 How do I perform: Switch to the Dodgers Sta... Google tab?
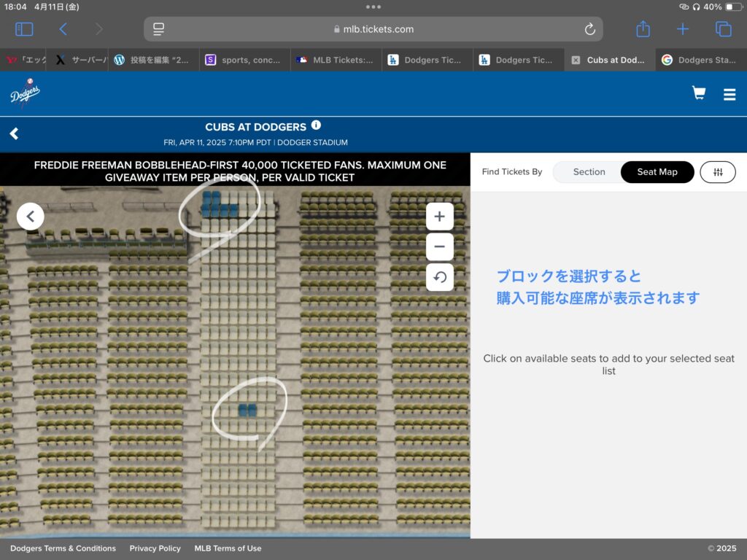click(701, 60)
